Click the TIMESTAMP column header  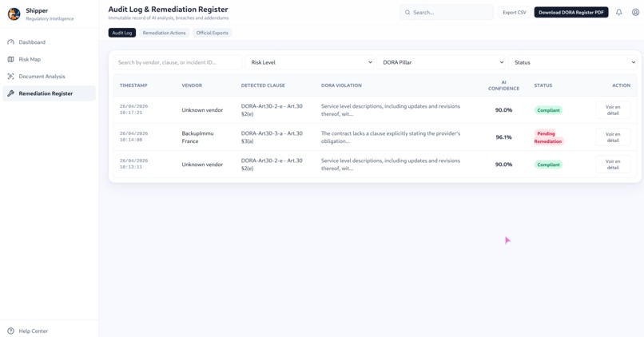tap(133, 85)
